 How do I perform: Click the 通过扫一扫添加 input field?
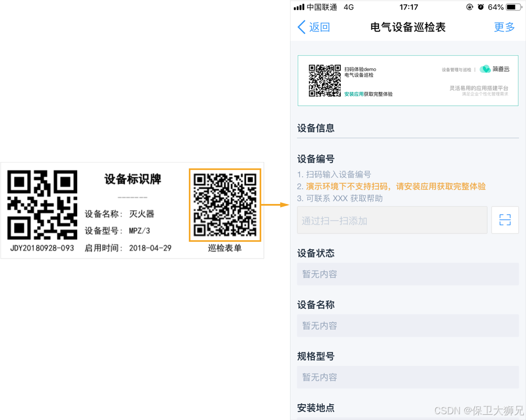pyautogui.click(x=392, y=220)
